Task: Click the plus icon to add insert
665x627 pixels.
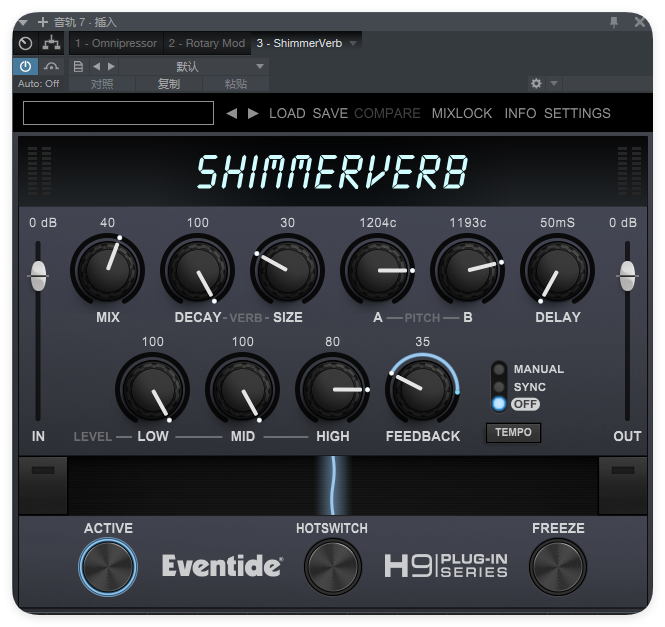Action: (x=43, y=22)
